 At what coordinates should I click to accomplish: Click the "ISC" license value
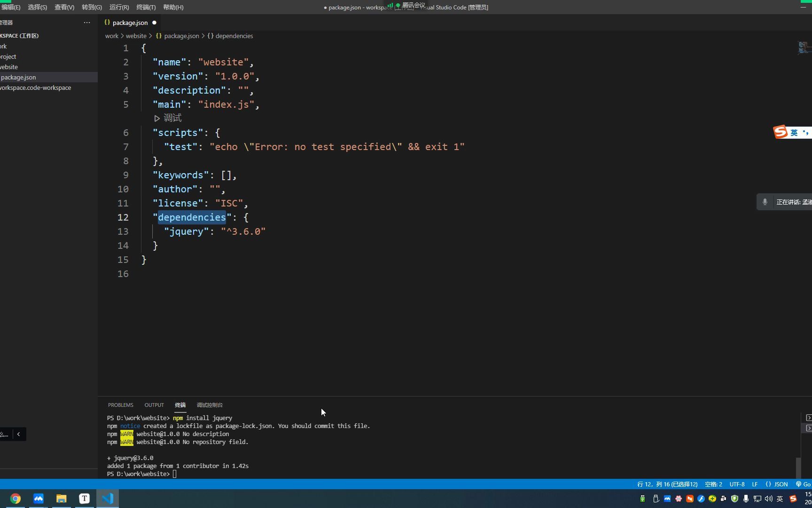coord(229,203)
